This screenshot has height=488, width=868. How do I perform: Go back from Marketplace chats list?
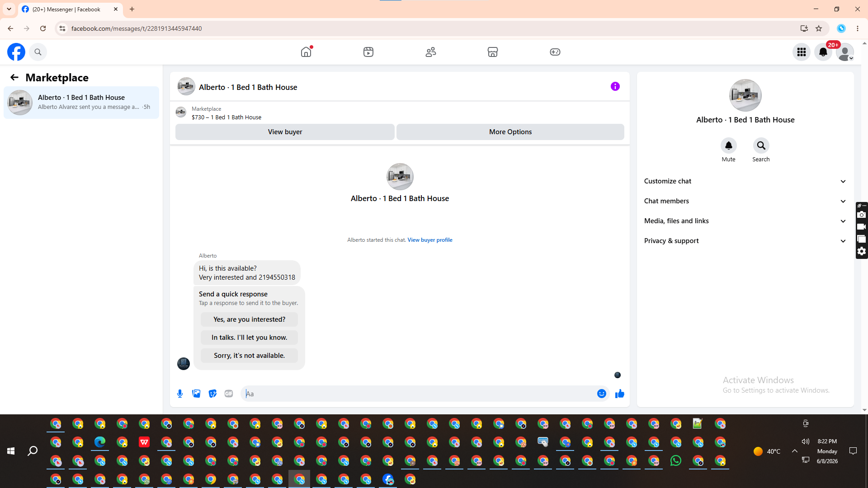(x=14, y=77)
